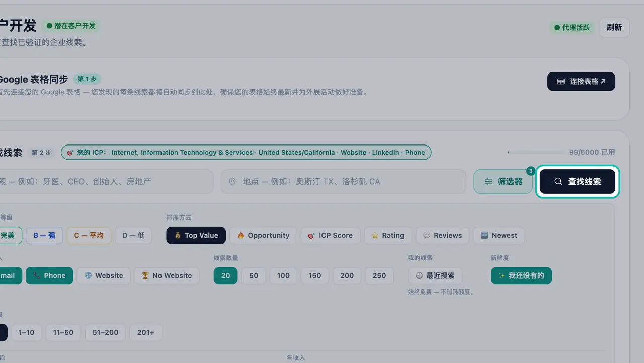Click the 查找线索 search button
The width and height of the screenshot is (644, 363).
point(577,182)
